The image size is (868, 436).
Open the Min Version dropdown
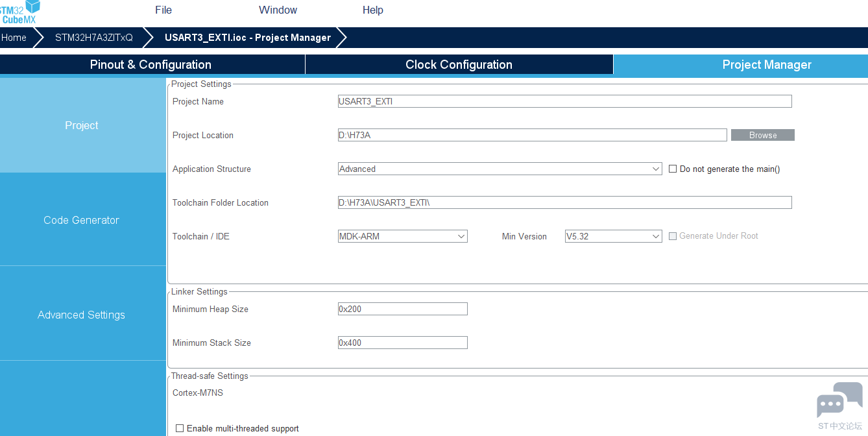point(613,236)
